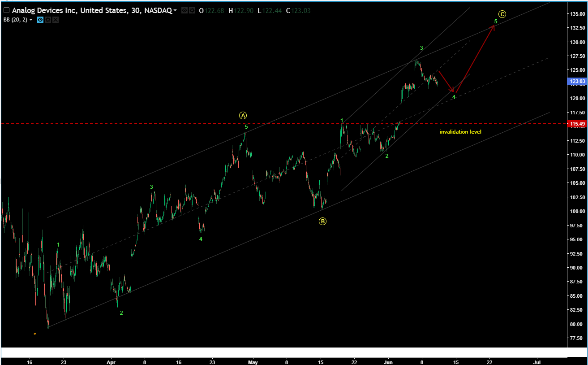Remove the BB indicator with its X icon
The height and width of the screenshot is (365, 588).
(55, 20)
